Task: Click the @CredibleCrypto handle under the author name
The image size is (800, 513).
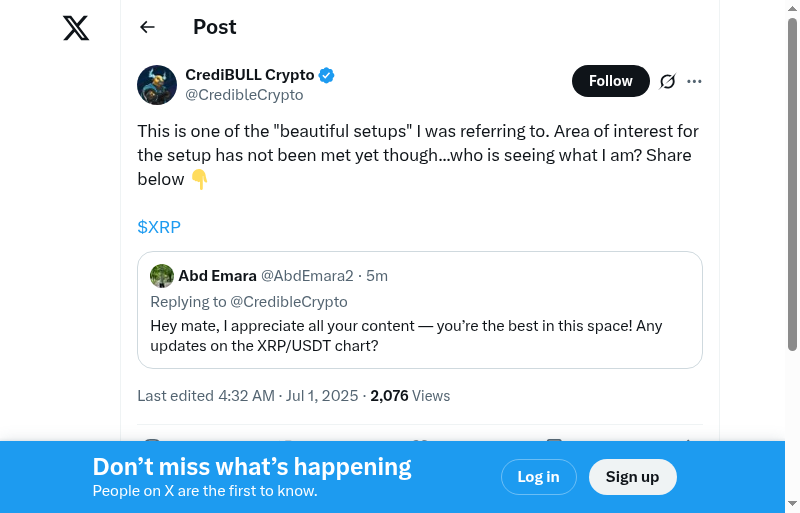Action: coord(244,95)
